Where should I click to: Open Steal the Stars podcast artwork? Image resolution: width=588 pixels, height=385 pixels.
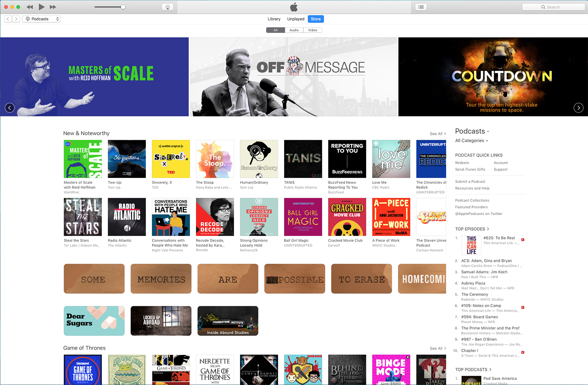tap(83, 217)
